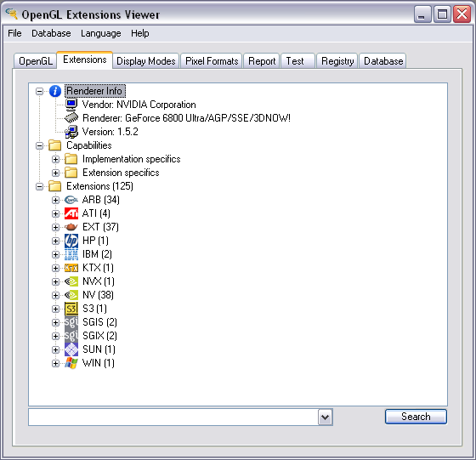Click the Search button
The image size is (476, 460).
coord(416,417)
